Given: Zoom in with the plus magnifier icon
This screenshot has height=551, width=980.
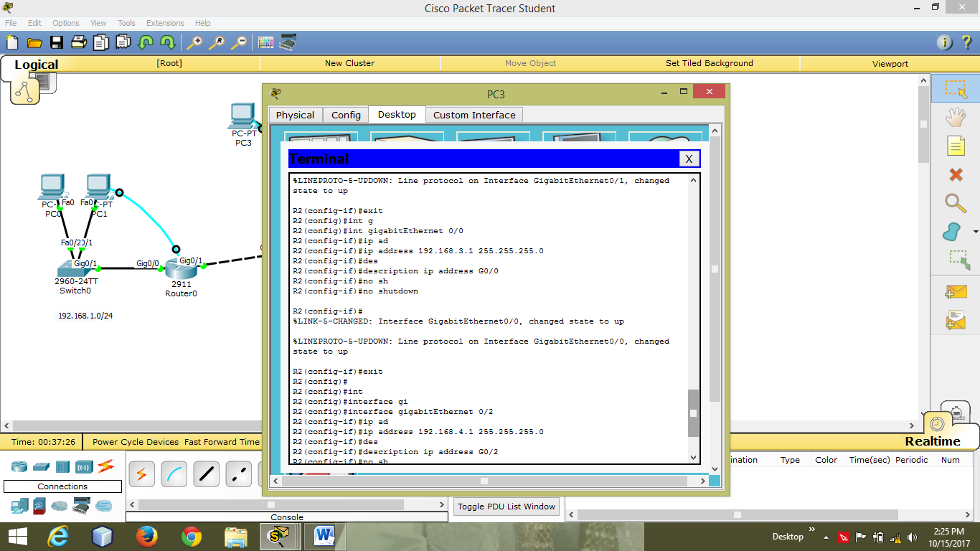Looking at the screenshot, I should tap(194, 42).
